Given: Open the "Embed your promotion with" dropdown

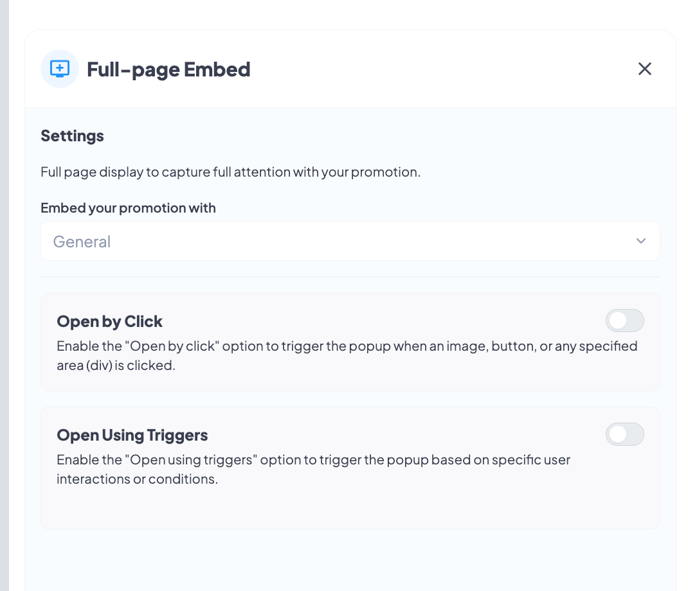Looking at the screenshot, I should click(350, 241).
